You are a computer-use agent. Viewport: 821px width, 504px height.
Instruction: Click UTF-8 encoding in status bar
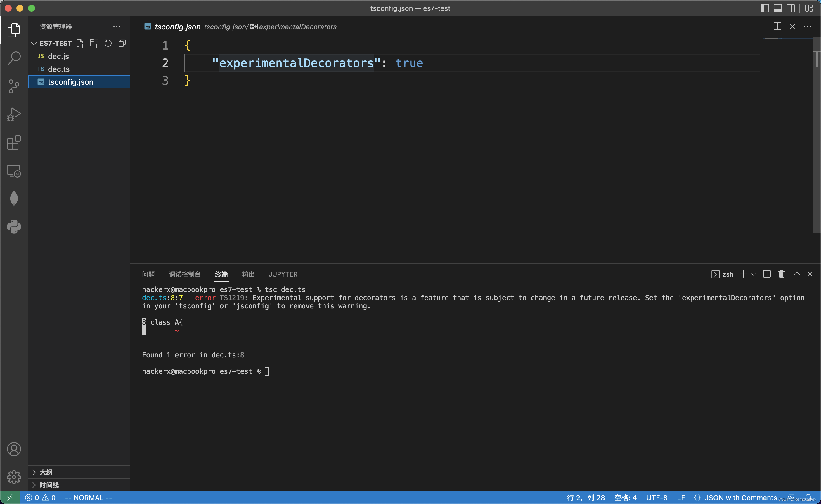pyautogui.click(x=658, y=497)
